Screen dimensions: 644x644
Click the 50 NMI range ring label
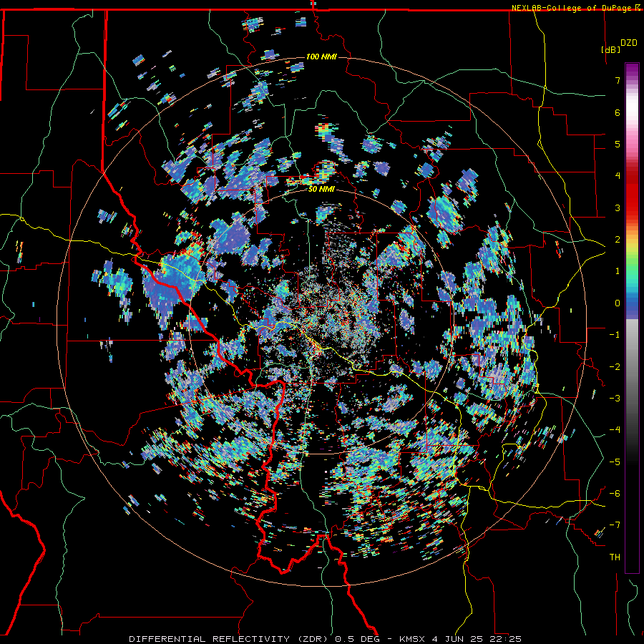321,190
